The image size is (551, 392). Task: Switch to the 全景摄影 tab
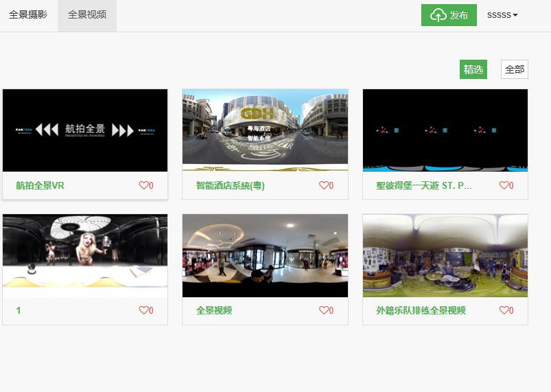point(28,15)
